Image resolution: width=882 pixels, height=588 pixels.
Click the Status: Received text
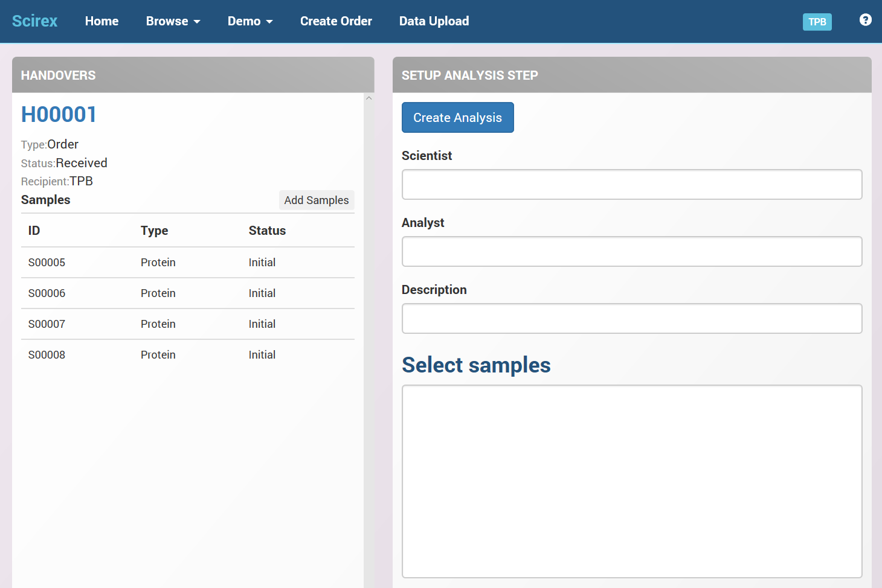pos(64,163)
